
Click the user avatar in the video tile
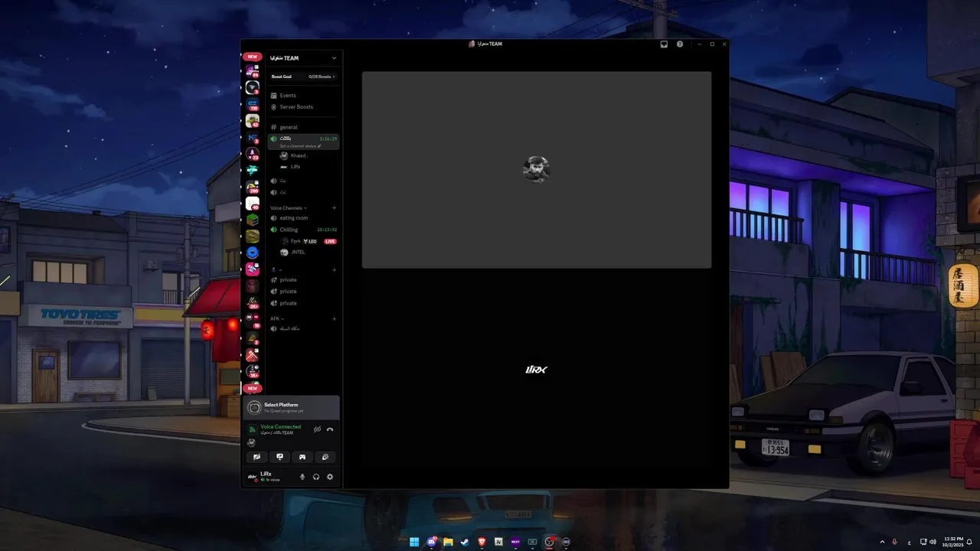pyautogui.click(x=536, y=169)
